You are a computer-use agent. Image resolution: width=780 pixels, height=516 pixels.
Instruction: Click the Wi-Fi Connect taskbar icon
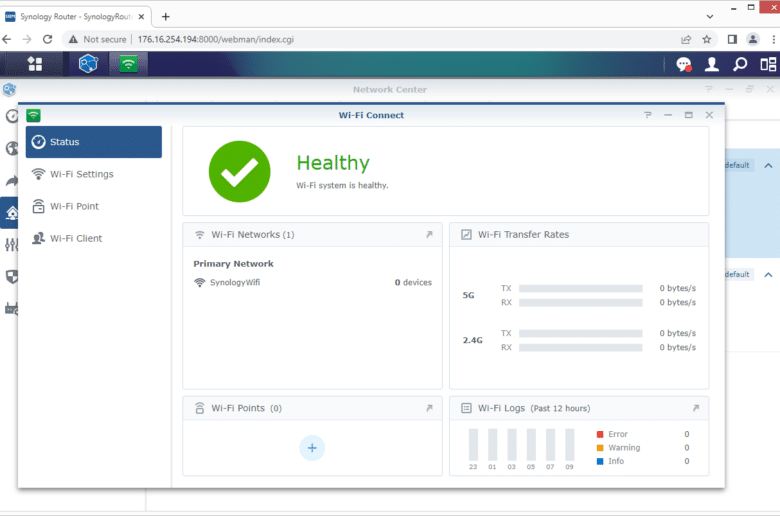point(128,64)
